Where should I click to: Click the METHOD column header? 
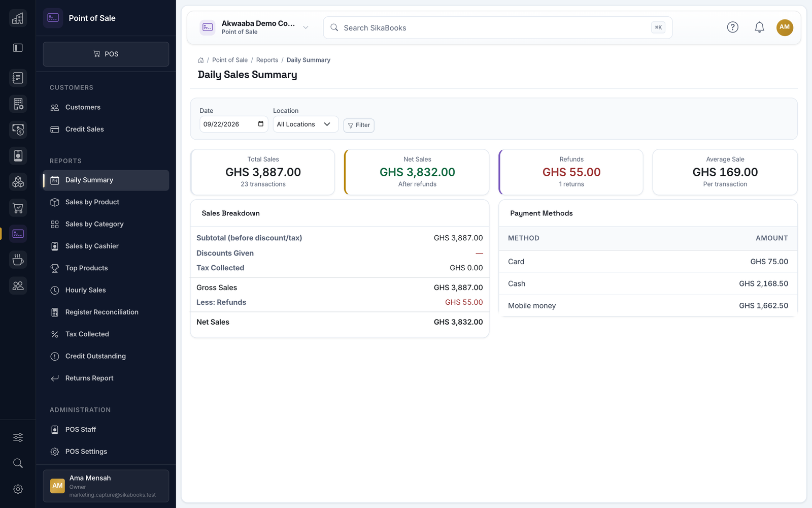point(524,238)
